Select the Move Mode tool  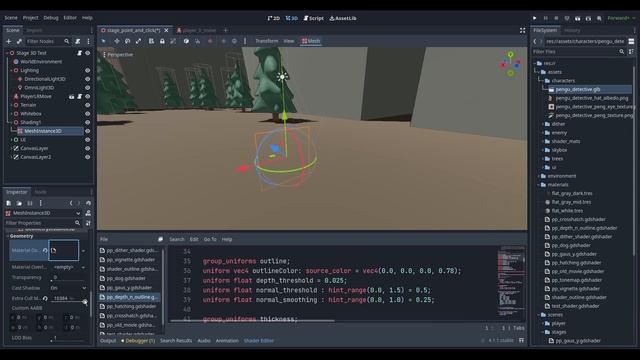coord(117,41)
